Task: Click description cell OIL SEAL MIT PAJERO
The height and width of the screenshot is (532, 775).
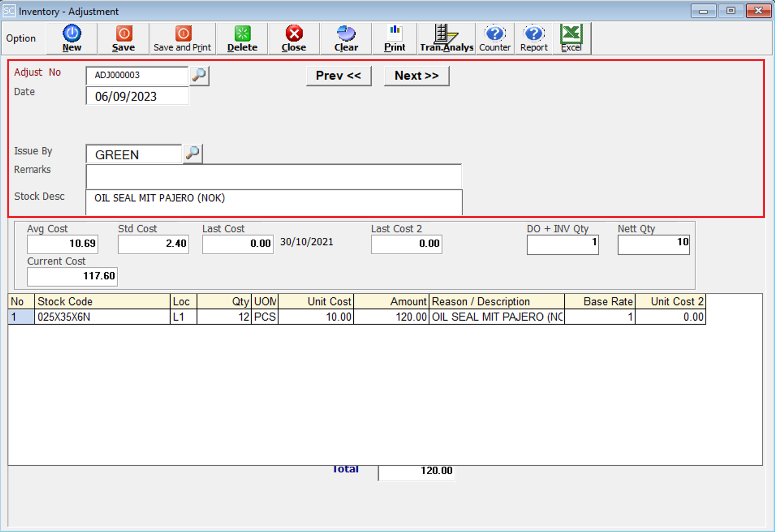Action: [496, 317]
